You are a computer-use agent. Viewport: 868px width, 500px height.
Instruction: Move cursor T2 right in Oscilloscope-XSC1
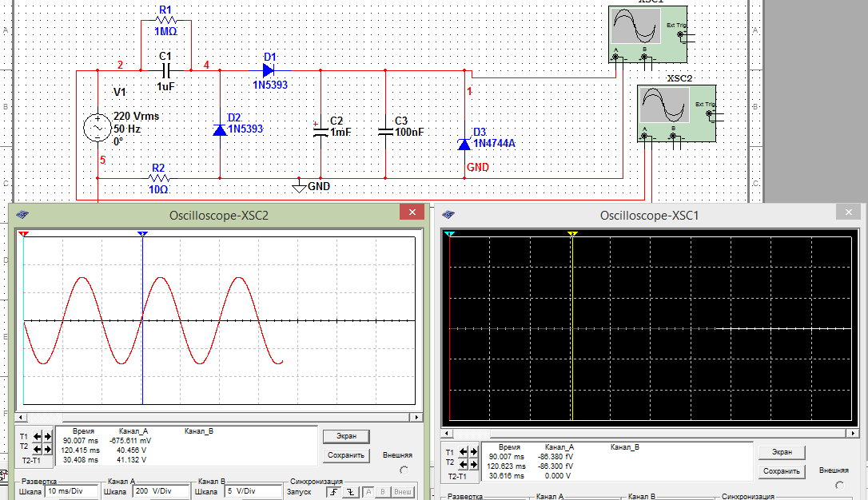coord(474,465)
